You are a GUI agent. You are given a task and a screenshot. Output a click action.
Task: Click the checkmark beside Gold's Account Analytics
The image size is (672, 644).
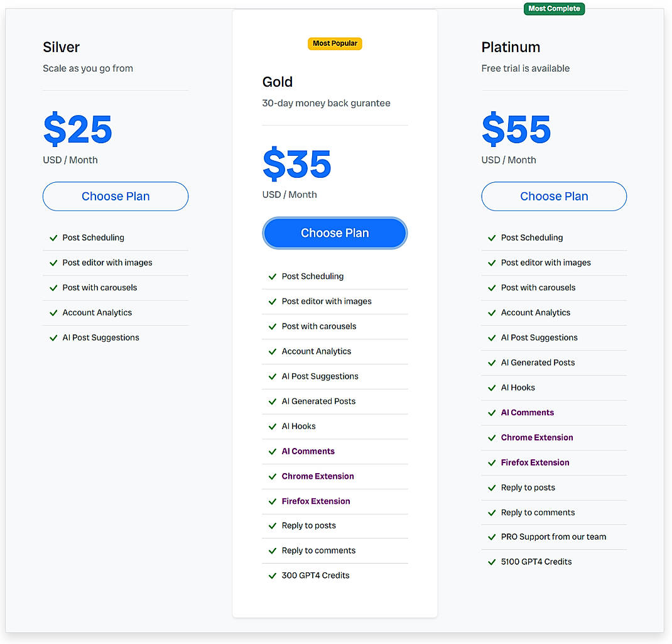pyautogui.click(x=273, y=351)
